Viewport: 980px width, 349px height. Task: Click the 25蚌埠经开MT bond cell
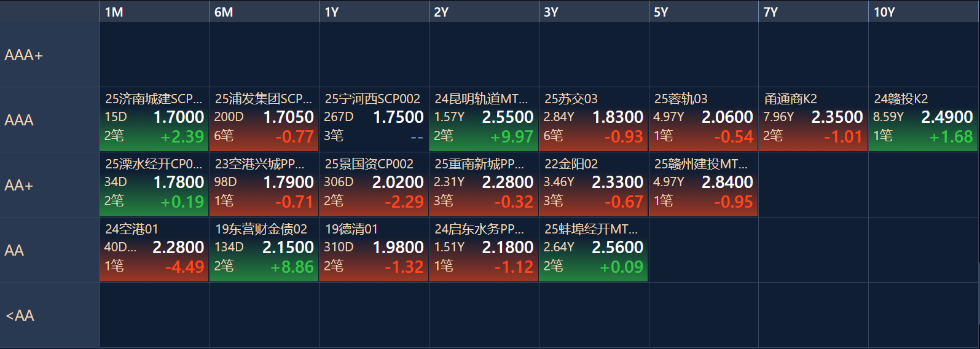(594, 249)
